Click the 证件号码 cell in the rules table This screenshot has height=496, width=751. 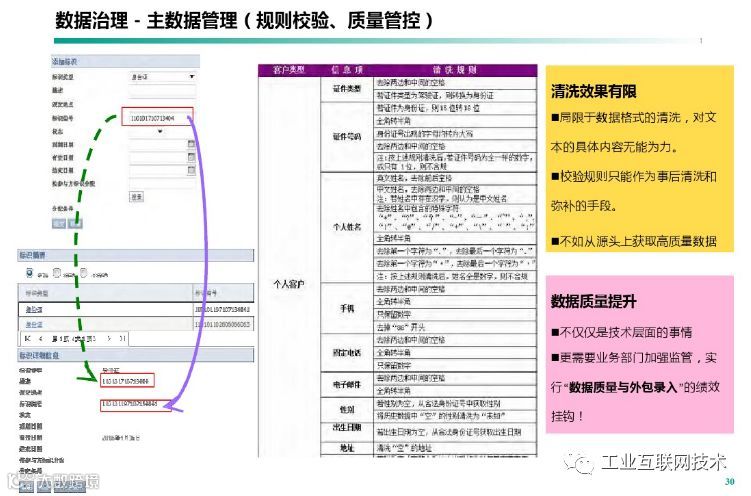347,137
